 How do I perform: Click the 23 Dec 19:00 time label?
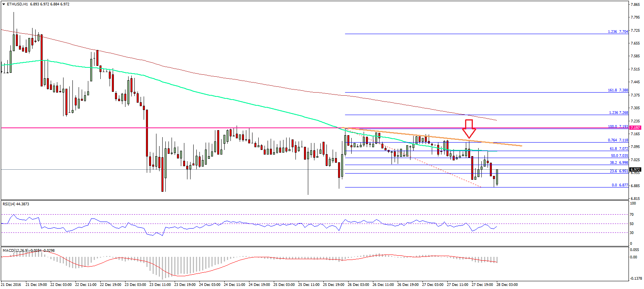(185, 285)
